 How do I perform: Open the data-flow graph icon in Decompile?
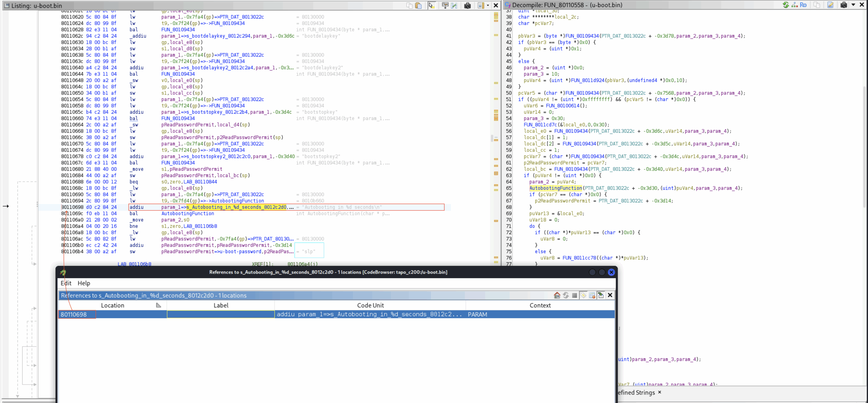pyautogui.click(x=794, y=5)
